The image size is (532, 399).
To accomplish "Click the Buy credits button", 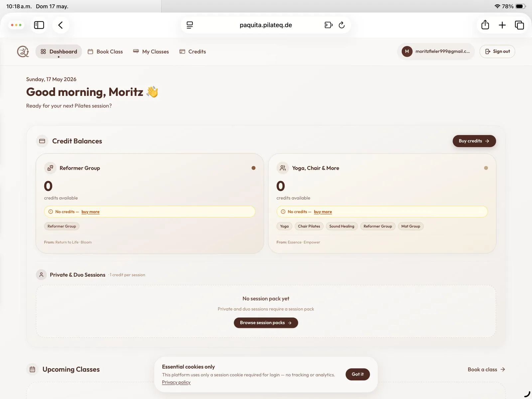I will (x=474, y=141).
